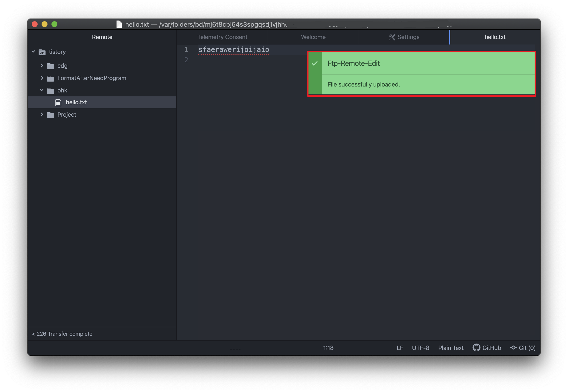Viewport: 568px width, 392px height.
Task: Click the Project folder icon
Action: pyautogui.click(x=50, y=115)
